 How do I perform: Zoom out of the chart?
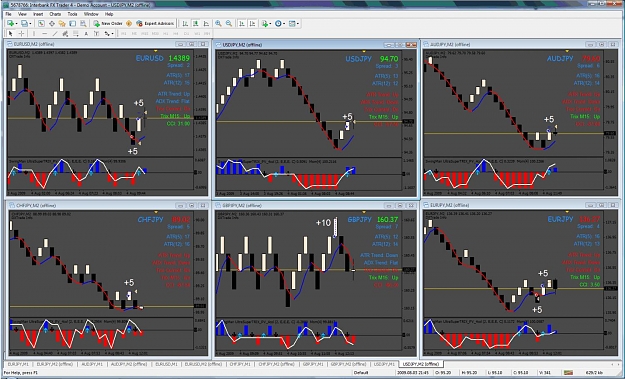tap(229, 24)
